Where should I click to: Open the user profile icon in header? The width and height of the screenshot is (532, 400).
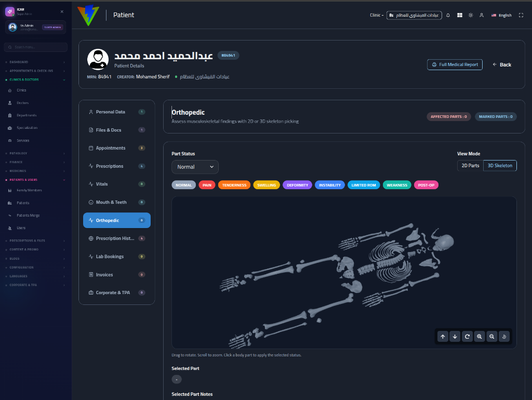pos(482,15)
